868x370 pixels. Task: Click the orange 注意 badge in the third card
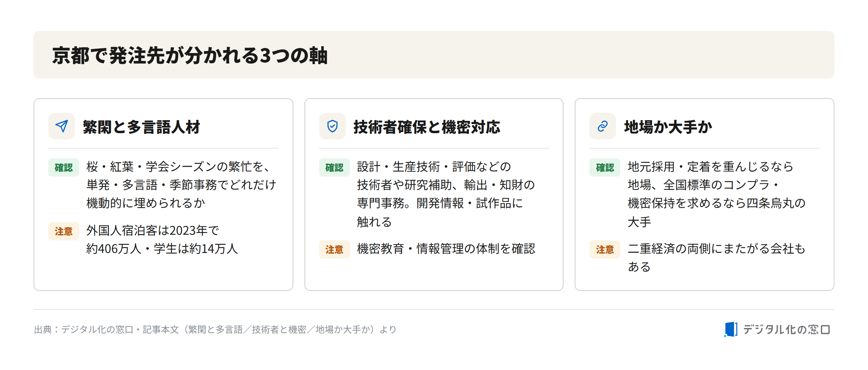point(605,249)
